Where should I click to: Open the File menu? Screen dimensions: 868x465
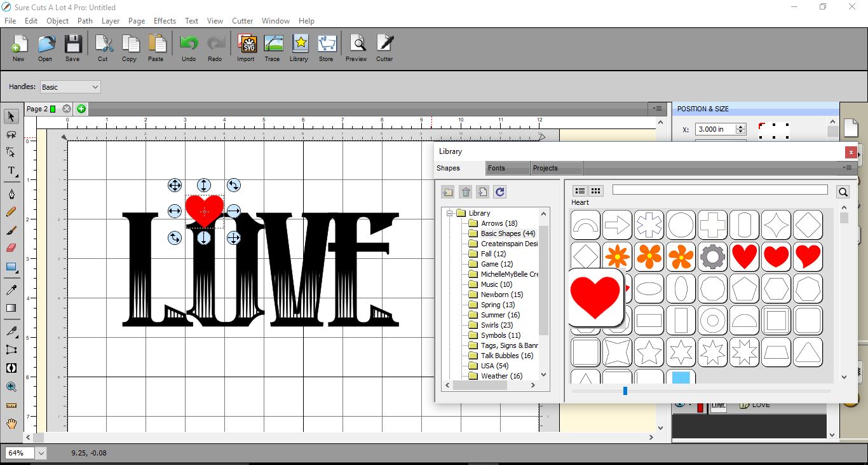click(x=10, y=21)
